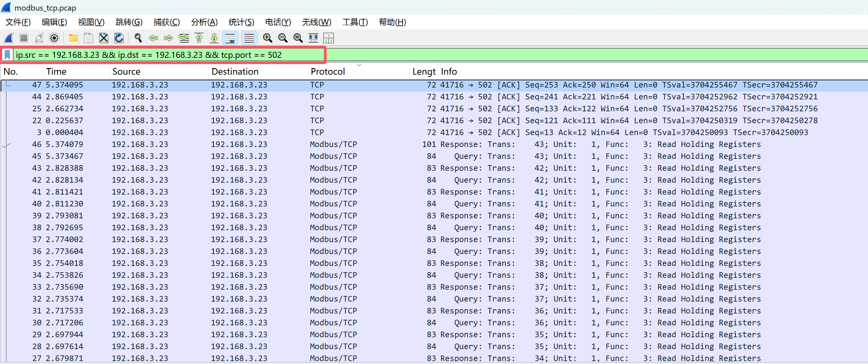Viewport: 868px width, 364px height.
Task: Sort packets by the Protocol column header
Action: pos(359,72)
